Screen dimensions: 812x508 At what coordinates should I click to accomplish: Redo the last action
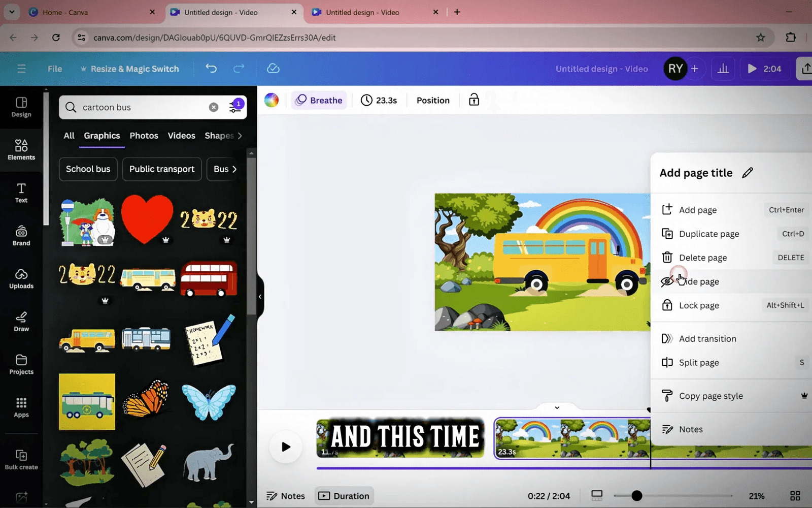pyautogui.click(x=239, y=69)
